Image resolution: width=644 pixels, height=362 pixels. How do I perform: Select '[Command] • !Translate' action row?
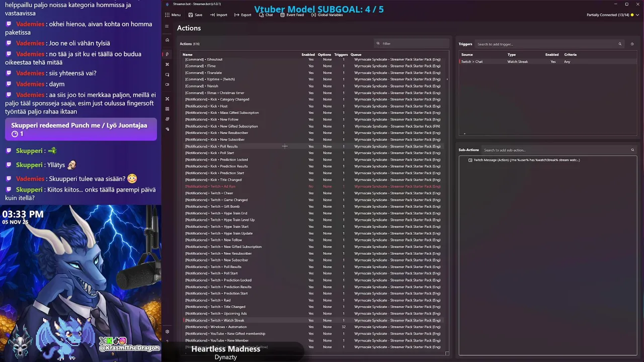point(313,72)
